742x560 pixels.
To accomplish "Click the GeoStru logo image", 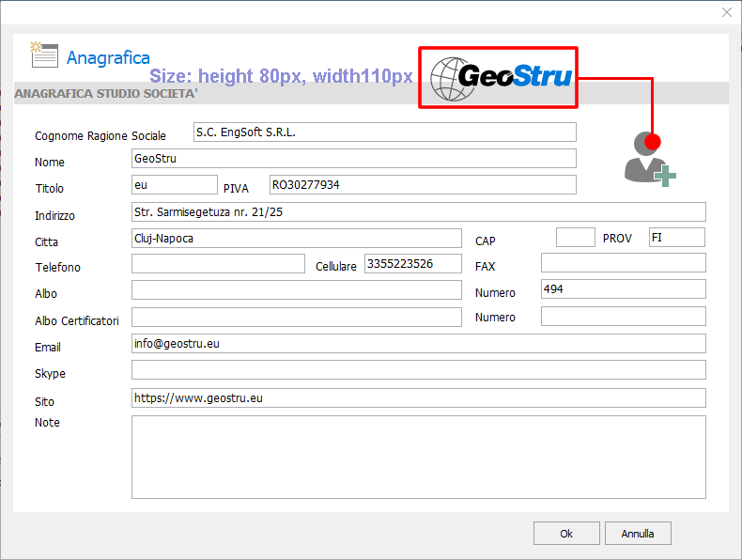I will tap(499, 78).
